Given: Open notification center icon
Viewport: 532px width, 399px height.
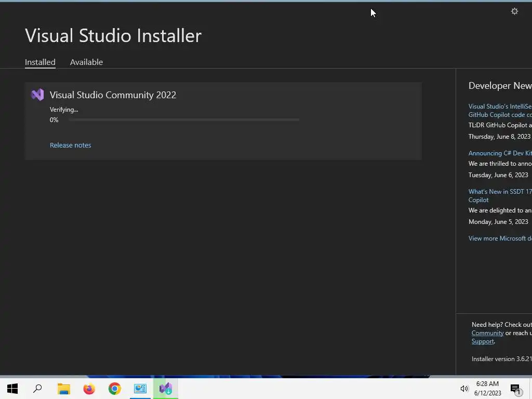Looking at the screenshot, I should tap(515, 389).
